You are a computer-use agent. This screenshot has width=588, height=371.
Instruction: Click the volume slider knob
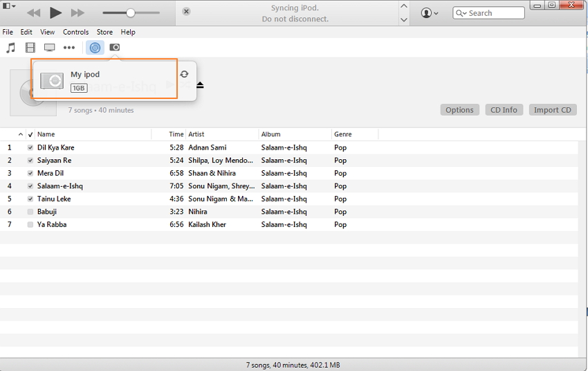[x=130, y=13]
